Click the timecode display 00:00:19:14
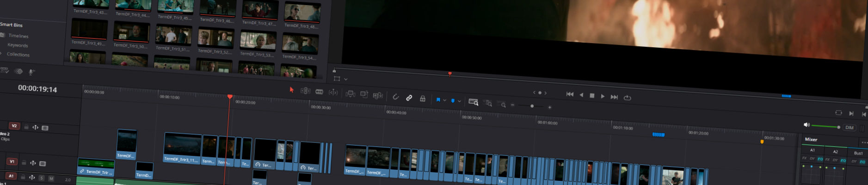Viewport: 868px width, 185px height. 37,89
